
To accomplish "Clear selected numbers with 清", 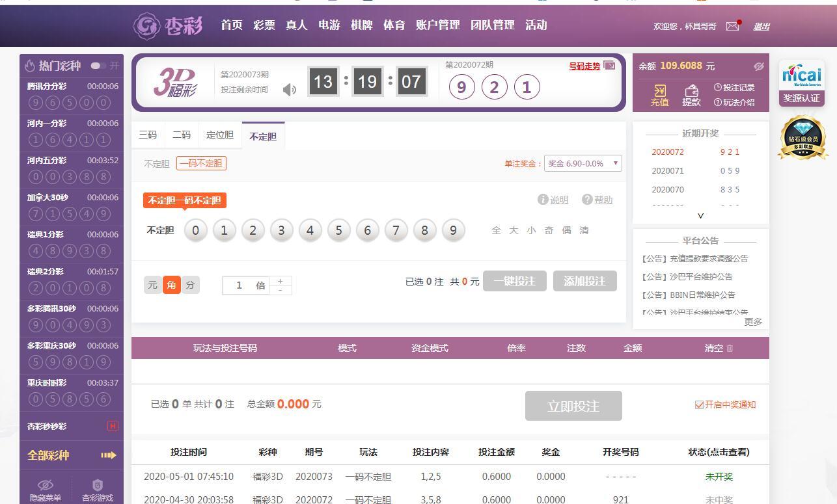I will (584, 230).
